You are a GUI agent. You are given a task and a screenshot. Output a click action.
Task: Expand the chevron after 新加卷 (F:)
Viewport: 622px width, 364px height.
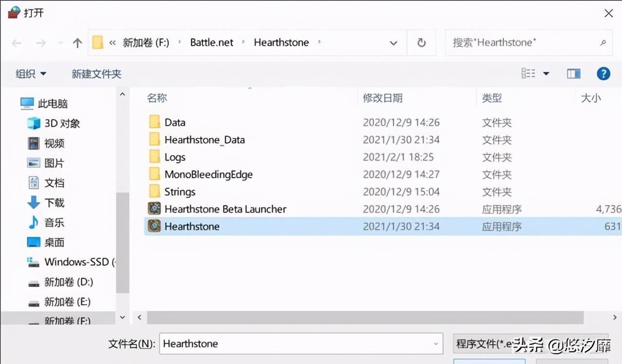[179, 43]
